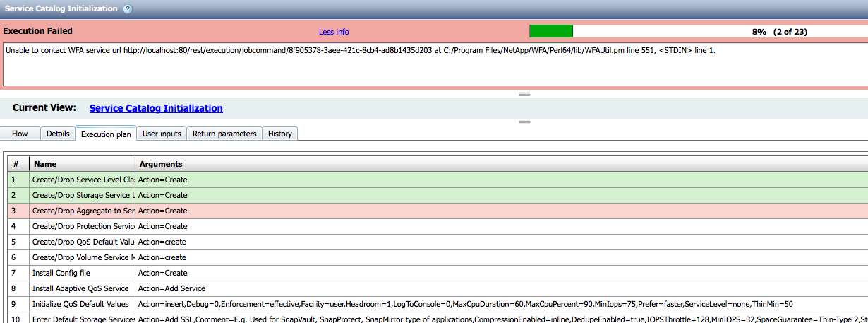Image resolution: width=868 pixels, height=323 pixels.
Task: Select failed row Create/Drop Aggregate to Service
Action: click(x=438, y=211)
